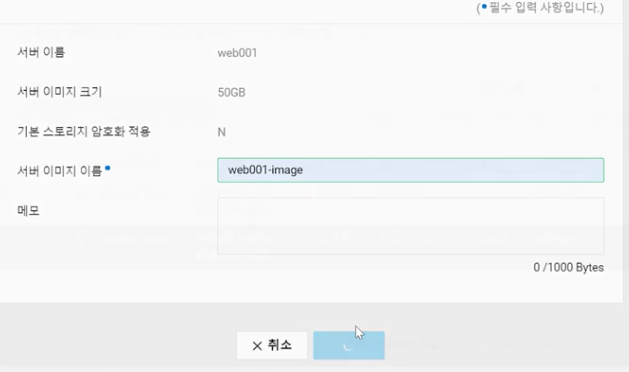The image size is (629, 372).
Task: Click the 0 /1000 Bytes counter
Action: (x=568, y=268)
